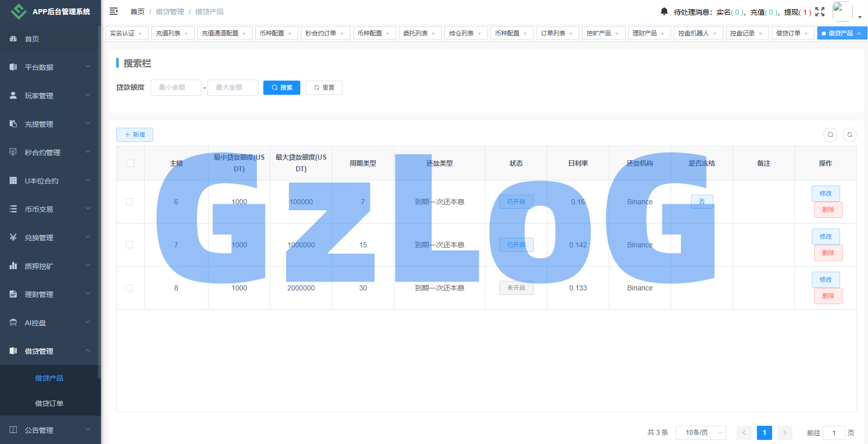Viewport: 868px width, 444px height.
Task: Expand the 充提管理 menu chevron
Action: coord(88,123)
